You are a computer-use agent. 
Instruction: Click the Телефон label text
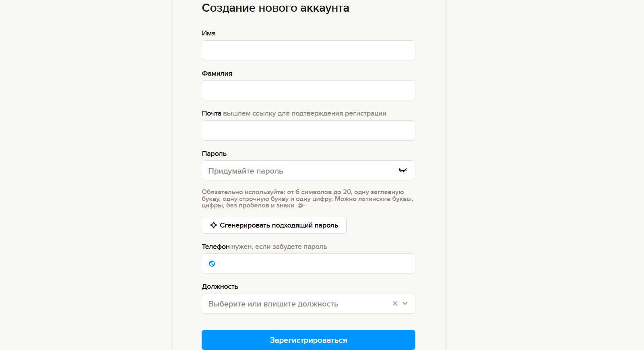click(216, 246)
